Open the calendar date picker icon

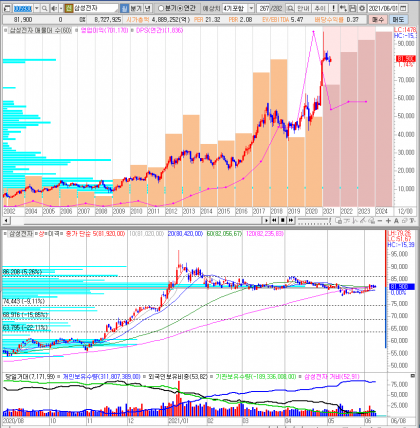coord(403,8)
